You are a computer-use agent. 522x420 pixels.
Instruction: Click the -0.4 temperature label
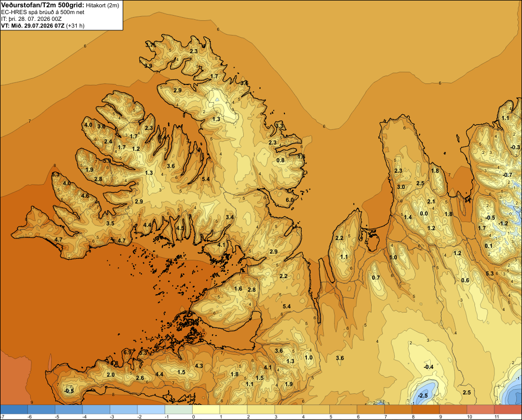pos(429,367)
